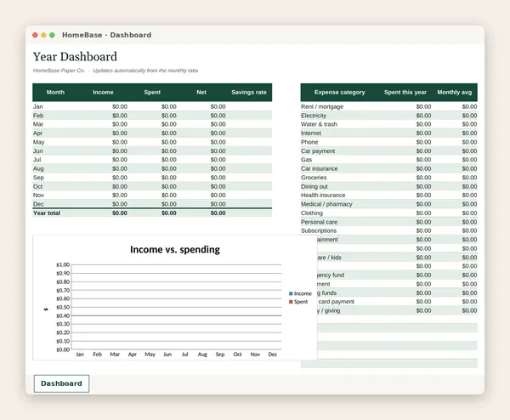Click the Aug row label
Viewport: 510px width, 420px height.
[38, 168]
